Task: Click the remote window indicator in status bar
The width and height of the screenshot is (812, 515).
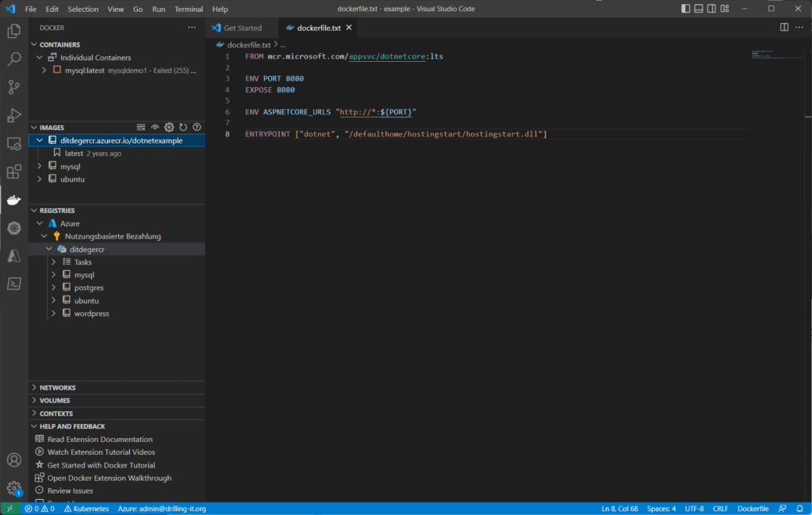Action: [10, 509]
